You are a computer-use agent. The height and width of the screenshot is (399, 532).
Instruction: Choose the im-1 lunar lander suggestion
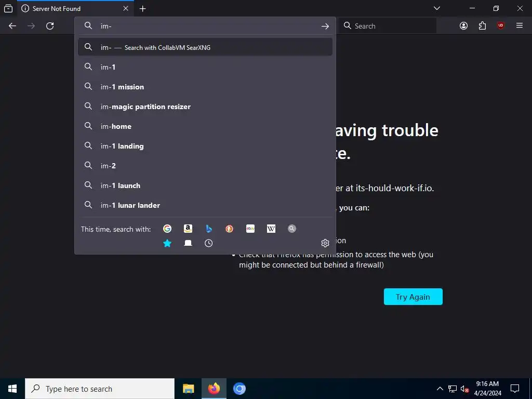click(205, 205)
